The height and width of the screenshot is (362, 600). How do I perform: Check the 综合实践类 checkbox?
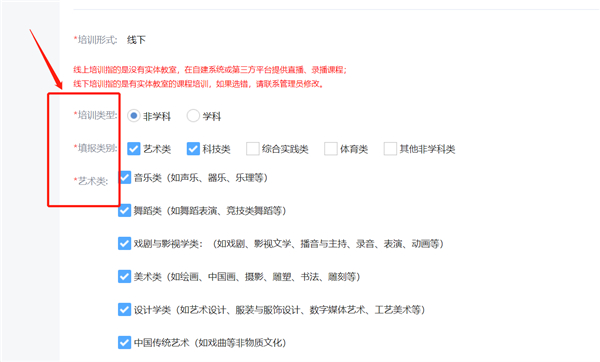pos(253,149)
